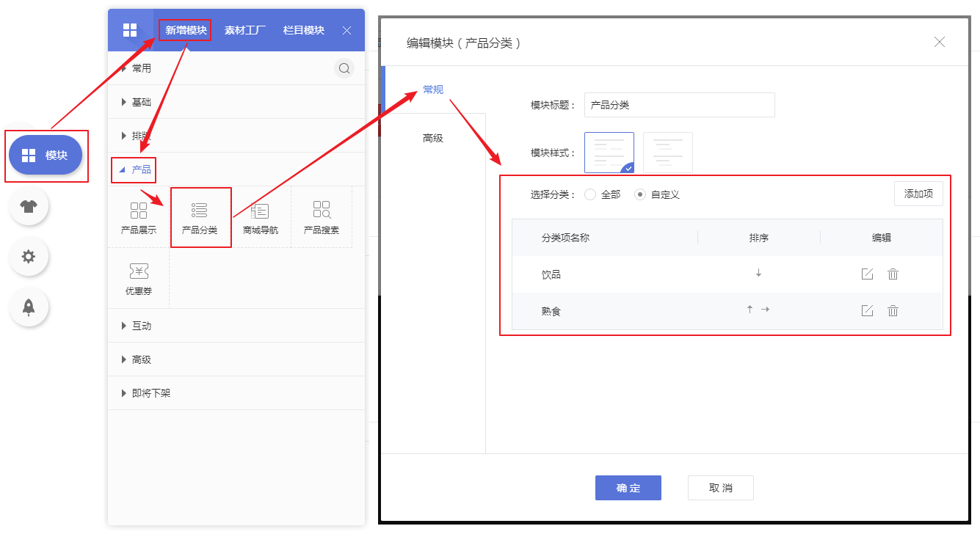Select the 商城导航 module
This screenshot has height=537, width=980.
click(x=261, y=217)
